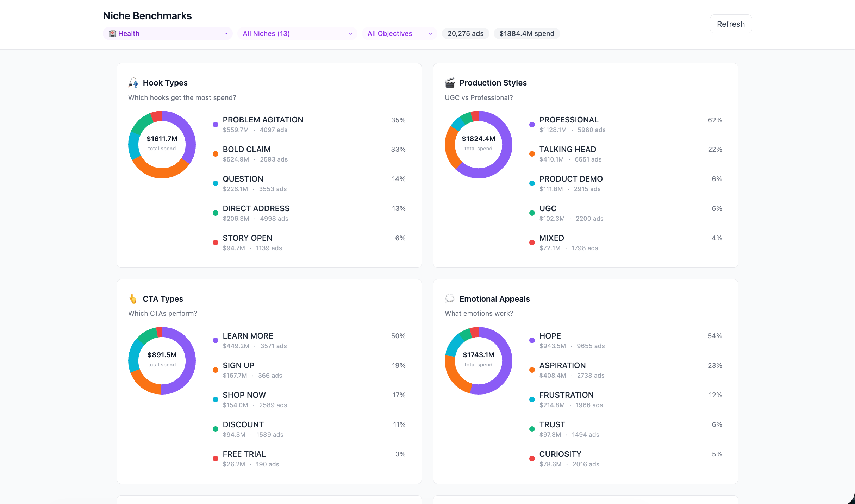Click the Production Styles donut chart center

pyautogui.click(x=478, y=144)
